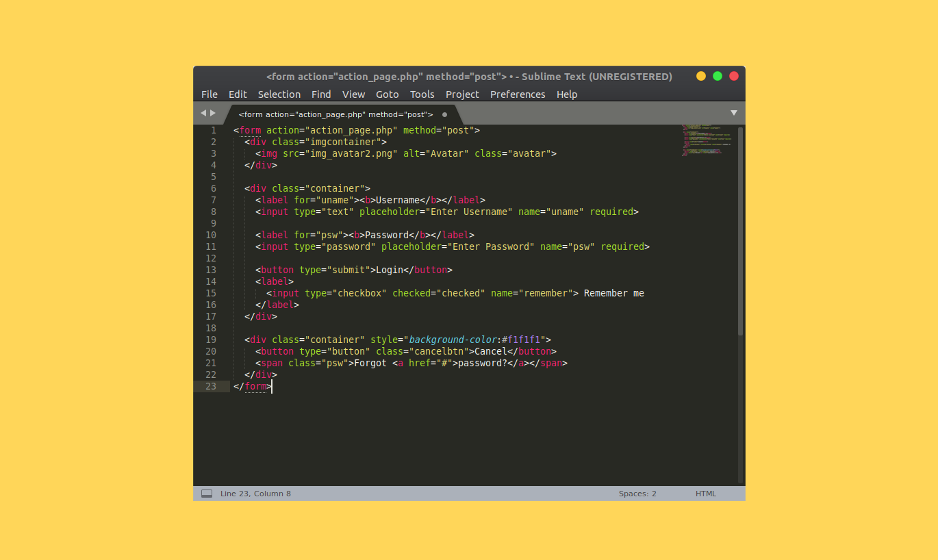Click #f1f1f1 color value
Viewport: 938px width, 560px height.
point(521,340)
